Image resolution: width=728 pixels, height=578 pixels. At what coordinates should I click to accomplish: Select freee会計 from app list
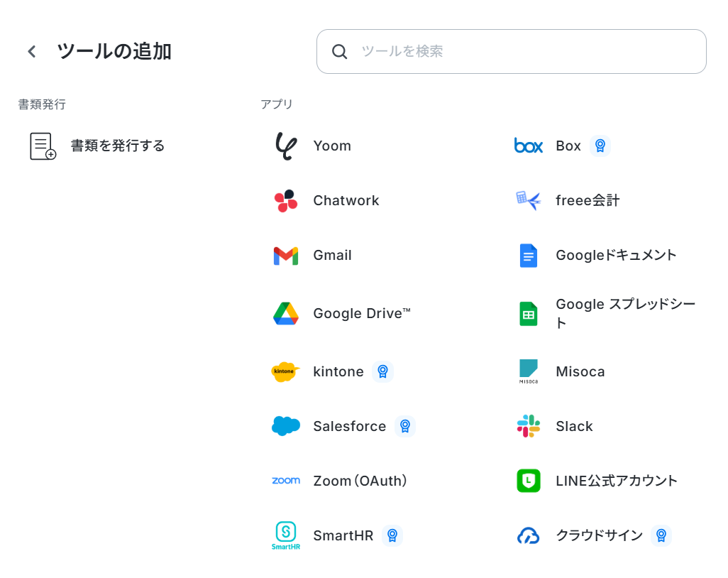click(x=588, y=201)
